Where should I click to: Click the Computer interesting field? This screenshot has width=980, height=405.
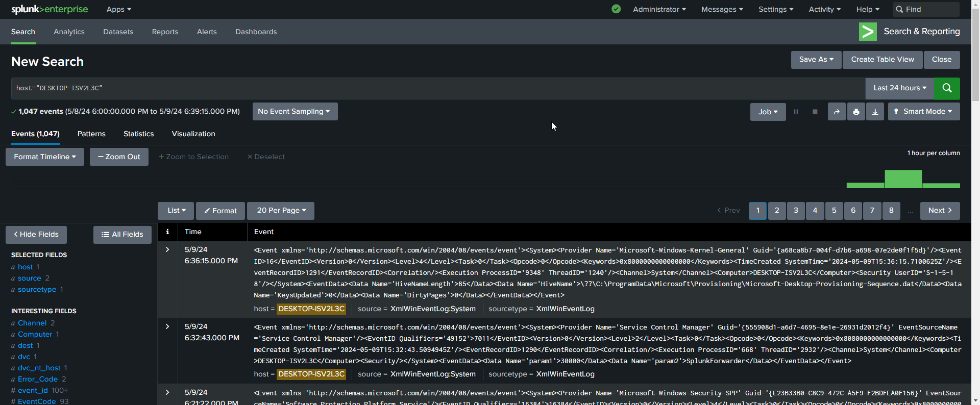pos(35,334)
